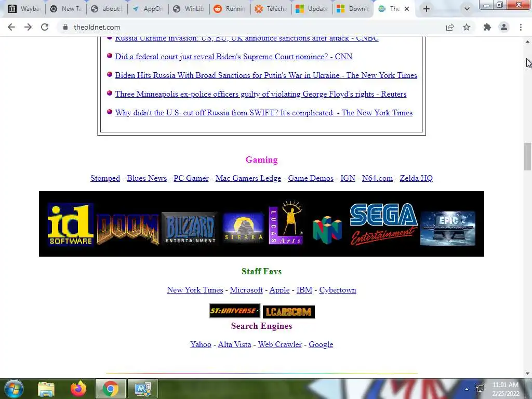Switch to the WinLib tab

pyautogui.click(x=189, y=9)
